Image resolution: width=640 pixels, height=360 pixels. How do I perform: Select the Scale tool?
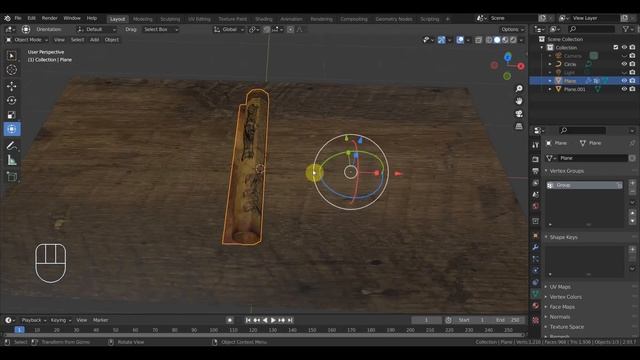[11, 115]
